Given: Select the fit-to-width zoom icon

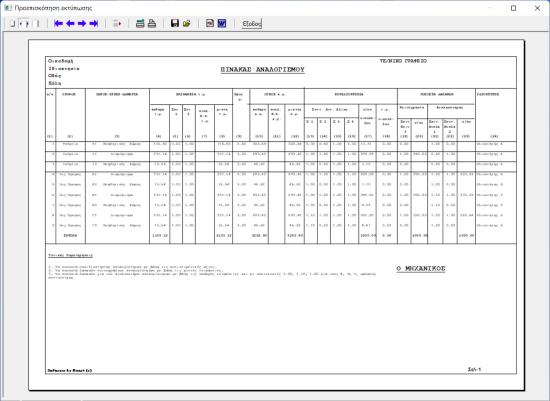Looking at the screenshot, I should [24, 24].
